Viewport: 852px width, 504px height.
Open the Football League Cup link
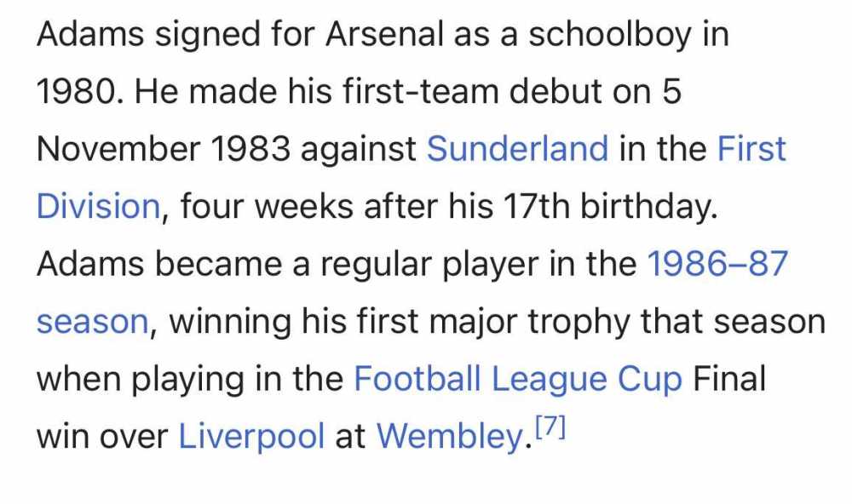pyautogui.click(x=518, y=379)
